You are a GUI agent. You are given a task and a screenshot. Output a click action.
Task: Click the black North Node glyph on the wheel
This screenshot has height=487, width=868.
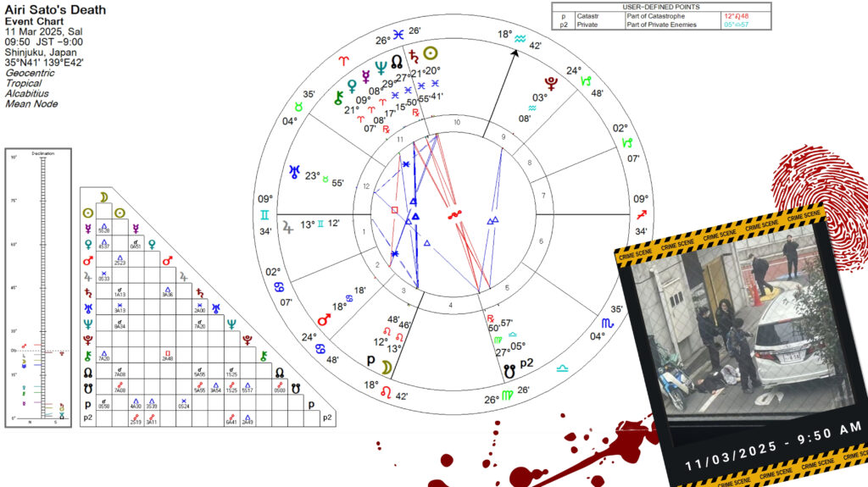click(x=396, y=62)
